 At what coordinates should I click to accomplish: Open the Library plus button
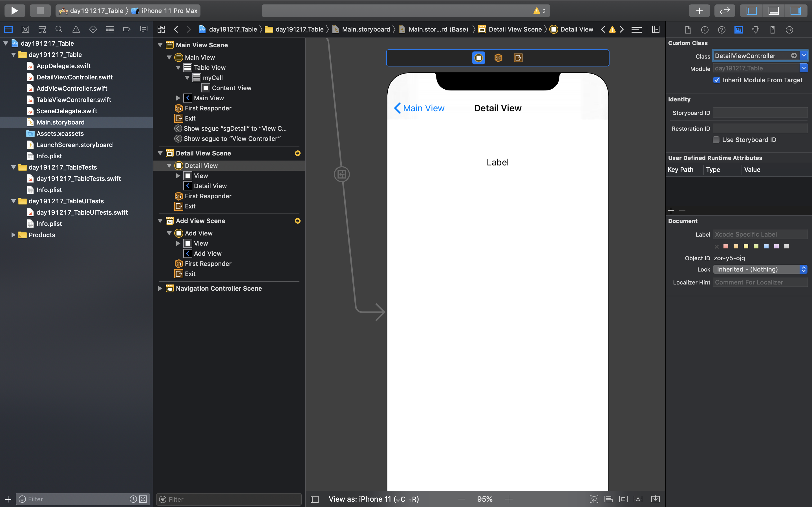[699, 10]
